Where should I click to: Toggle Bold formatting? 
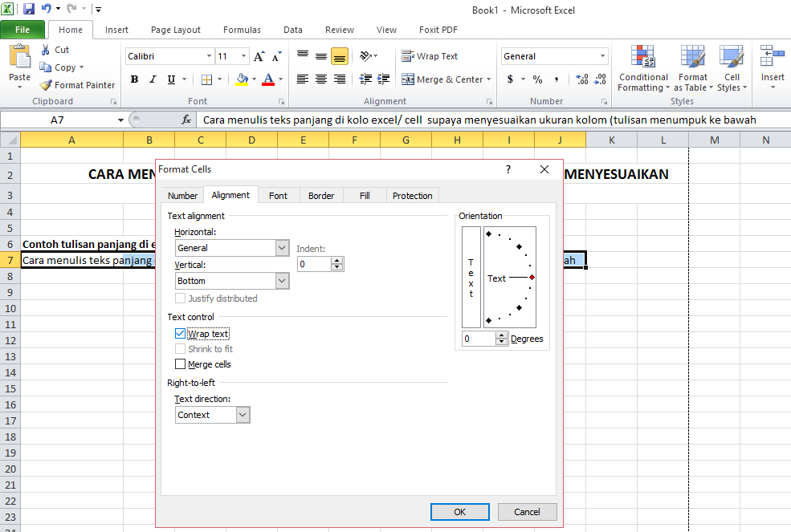(x=134, y=79)
